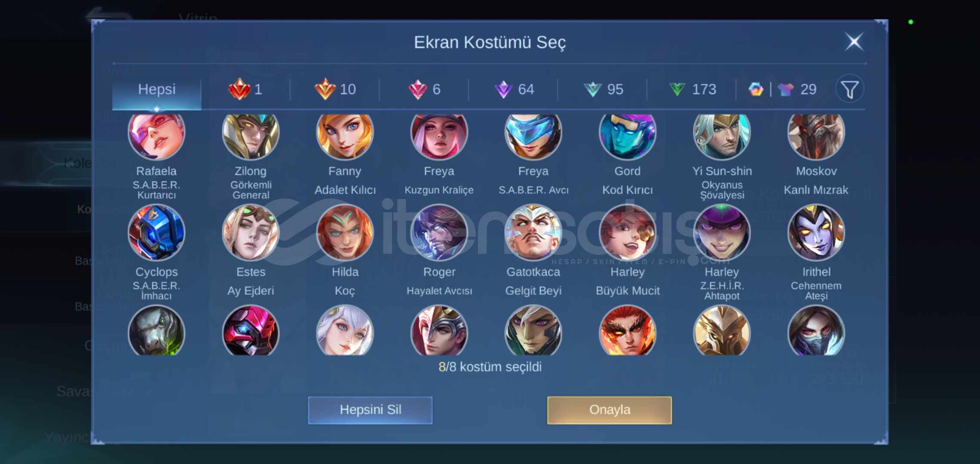
Task: Select Roger Hayalet Avcısı skin
Action: click(439, 232)
